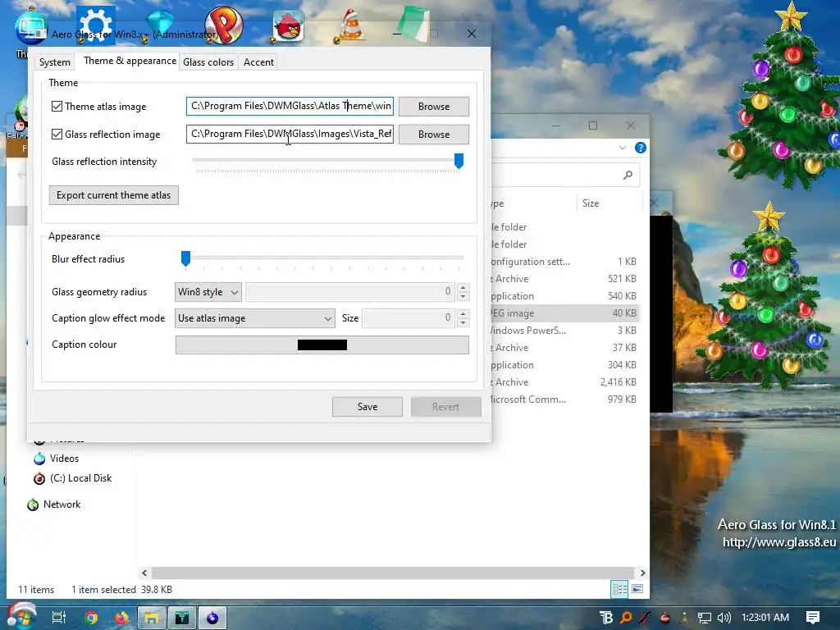This screenshot has width=840, height=630.
Task: Launch Google Chrome from the taskbar
Action: (x=91, y=618)
